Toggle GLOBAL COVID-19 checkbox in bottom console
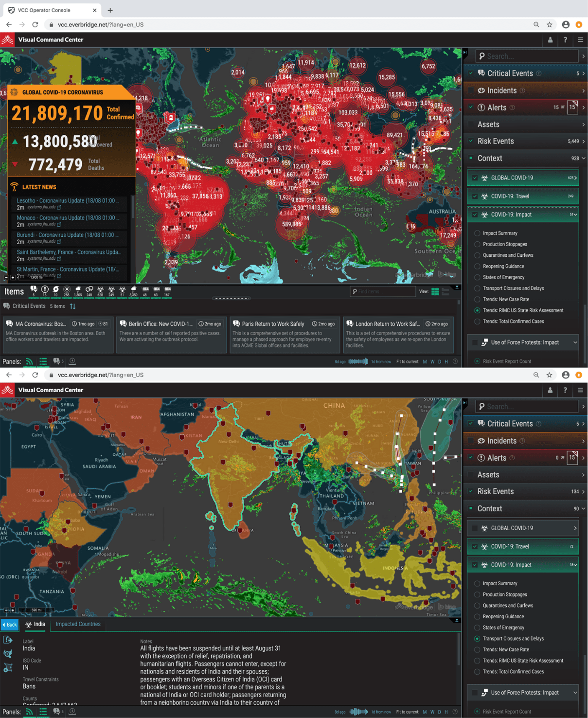The height and width of the screenshot is (718, 588). pyautogui.click(x=475, y=528)
